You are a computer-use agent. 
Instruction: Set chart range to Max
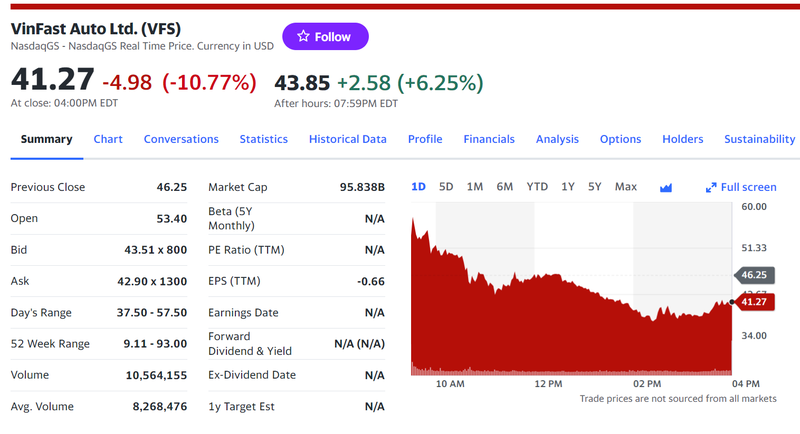[626, 187]
